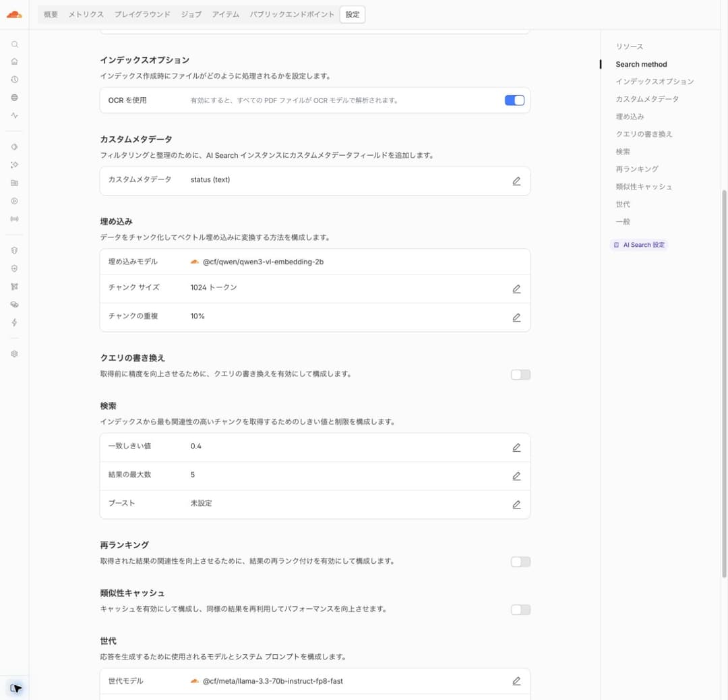Click the 1024 トークン value
728x700 pixels.
pyautogui.click(x=214, y=287)
